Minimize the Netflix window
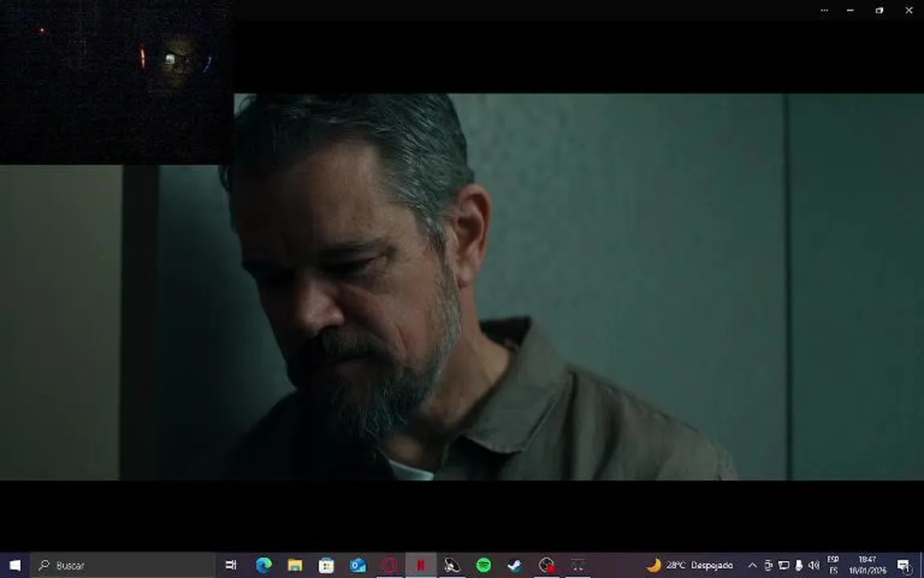The width and height of the screenshot is (924, 578). (x=850, y=10)
